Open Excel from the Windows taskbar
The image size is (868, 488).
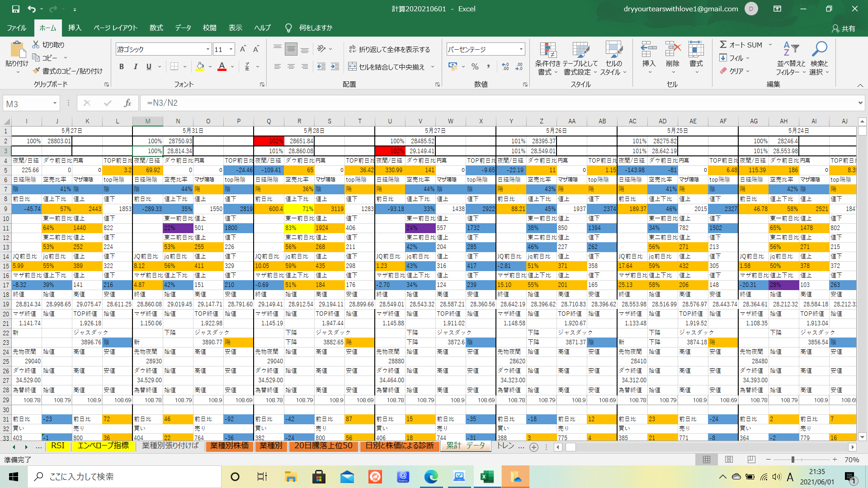coord(487,477)
